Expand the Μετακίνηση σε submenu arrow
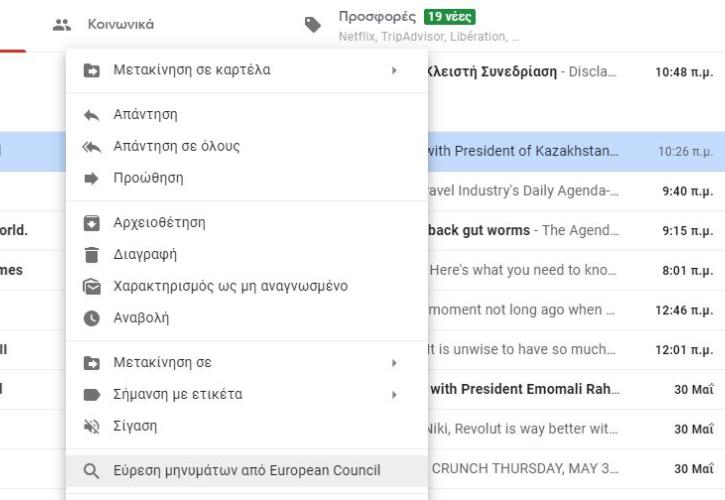The image size is (725, 500). (x=394, y=363)
